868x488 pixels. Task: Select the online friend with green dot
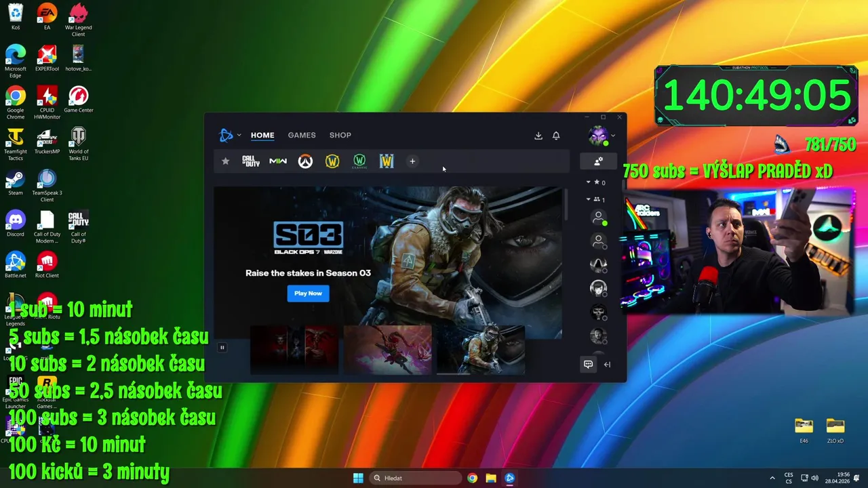click(x=598, y=218)
